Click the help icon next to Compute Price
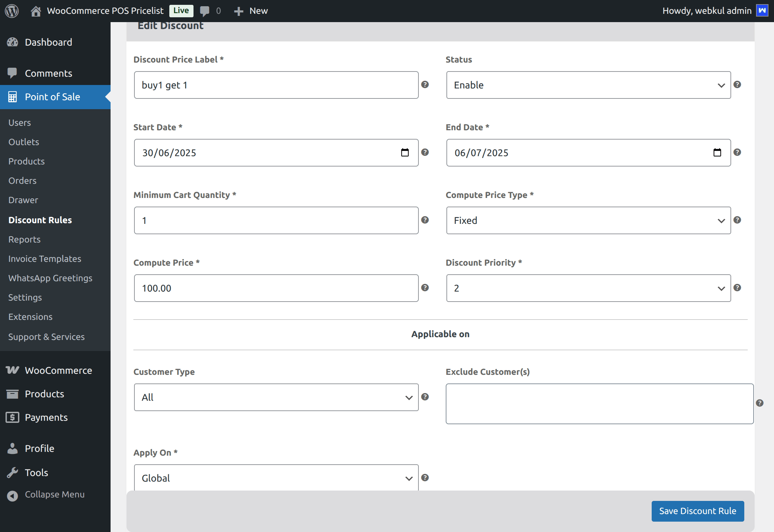 [x=425, y=288]
